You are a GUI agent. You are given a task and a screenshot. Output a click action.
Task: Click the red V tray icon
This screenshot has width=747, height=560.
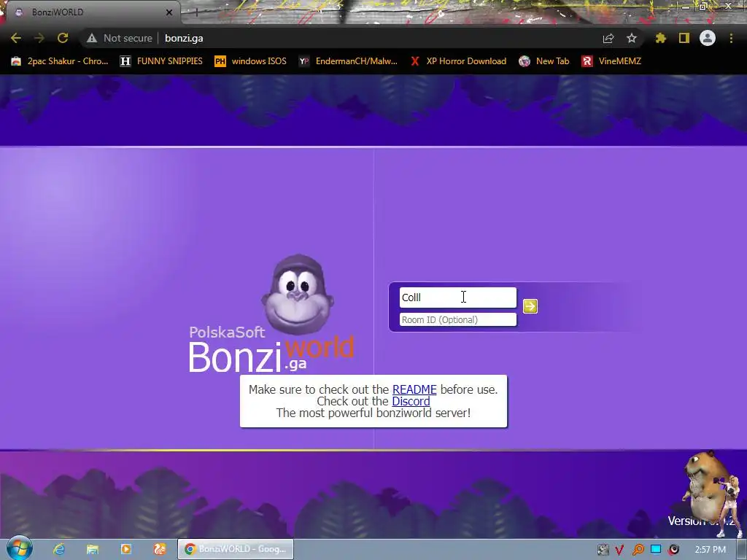point(619,550)
